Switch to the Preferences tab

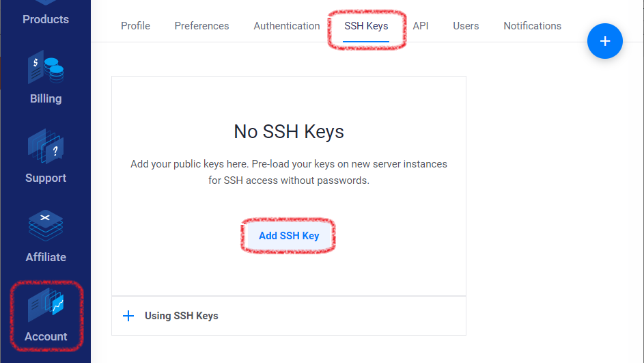[x=201, y=26]
